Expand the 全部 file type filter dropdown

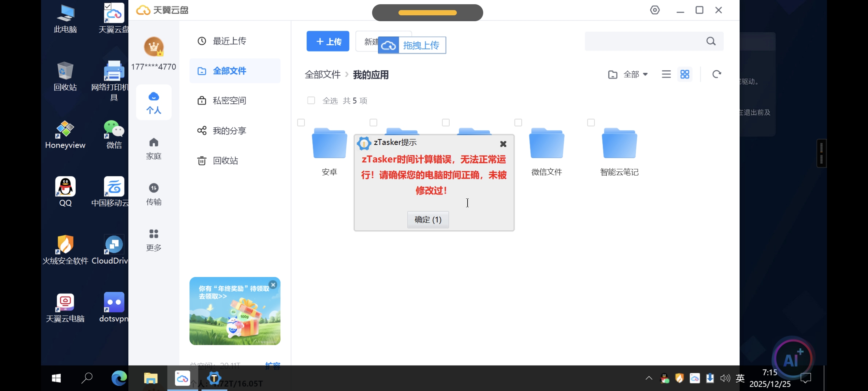point(635,74)
